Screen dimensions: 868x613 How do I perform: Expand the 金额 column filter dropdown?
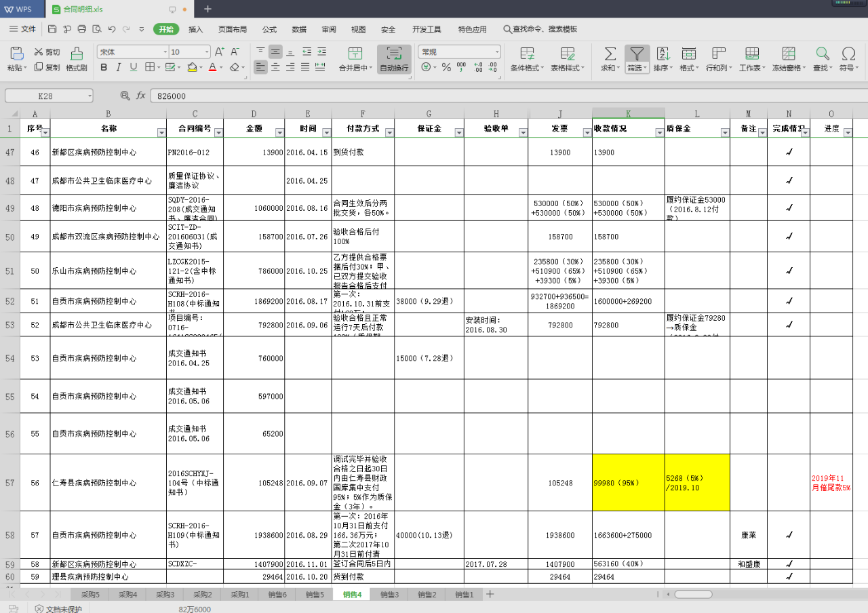coord(279,133)
